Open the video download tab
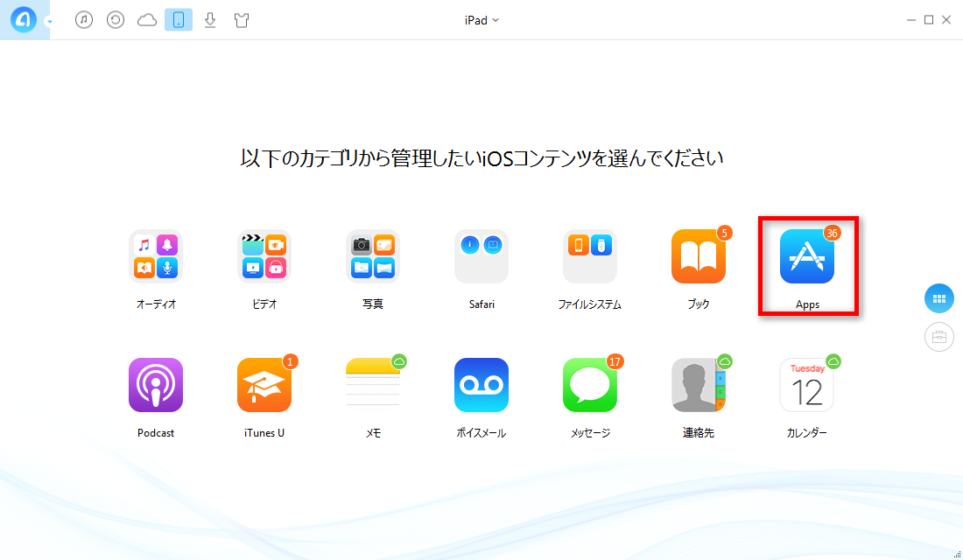The image size is (963, 560). pyautogui.click(x=210, y=19)
